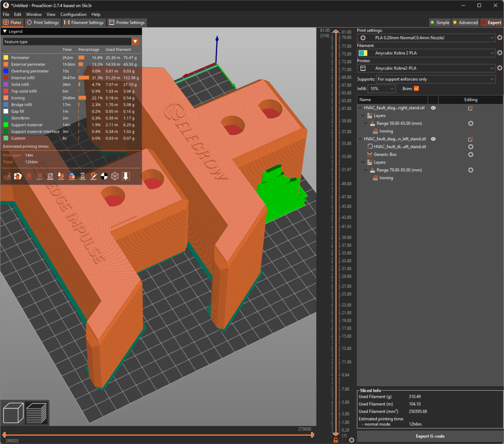Hide the right_stand.stl object via eye icon
This screenshot has height=444, width=504.
pyautogui.click(x=433, y=108)
